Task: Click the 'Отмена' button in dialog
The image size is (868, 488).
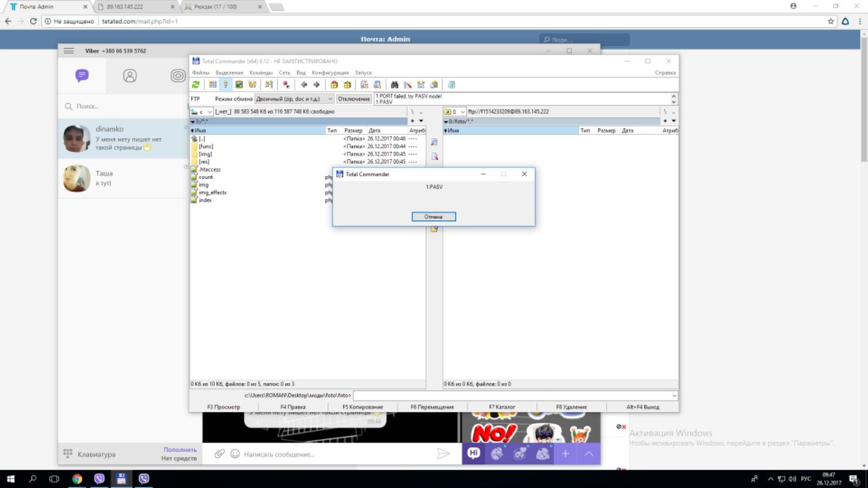Action: pos(433,217)
